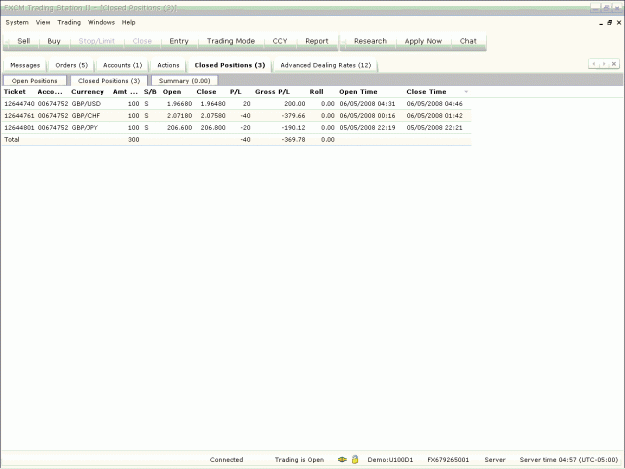Switch to the Actions tab
Viewport: 625px width, 469px height.
168,65
